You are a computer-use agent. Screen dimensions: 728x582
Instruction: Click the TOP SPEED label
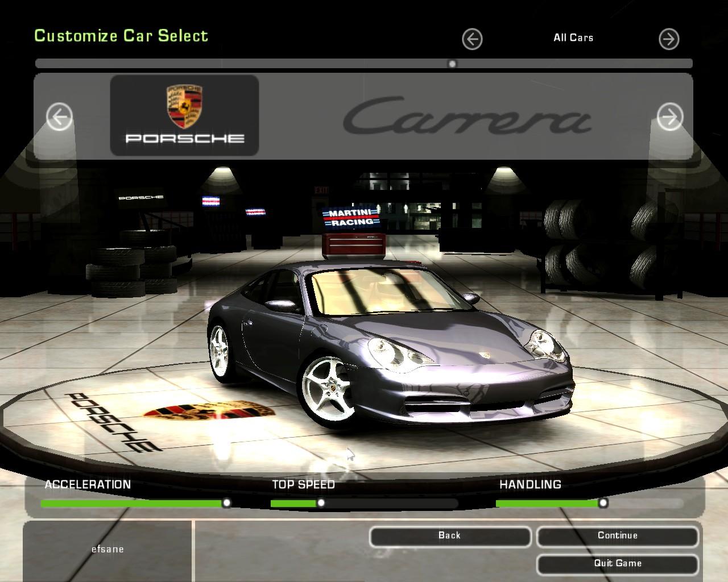[x=303, y=484]
